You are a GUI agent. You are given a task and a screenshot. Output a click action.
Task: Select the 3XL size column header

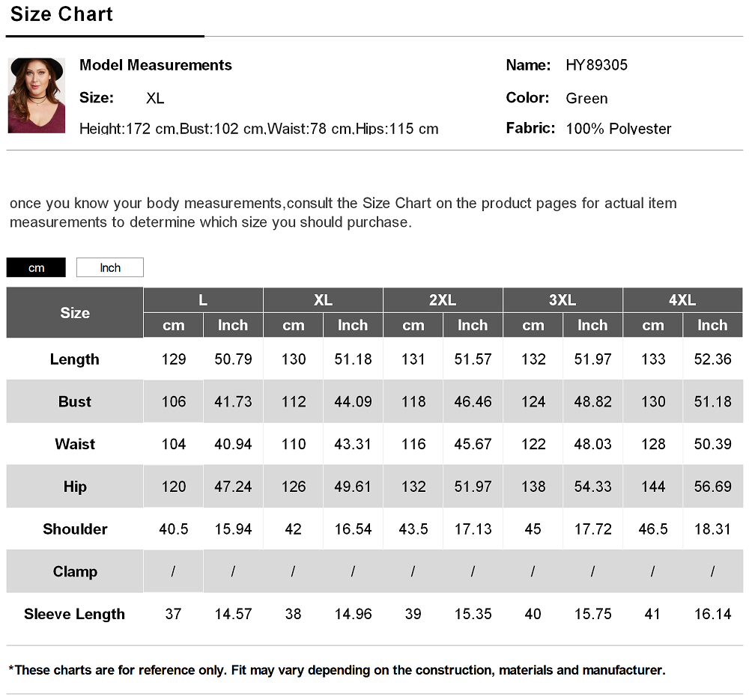pos(562,300)
